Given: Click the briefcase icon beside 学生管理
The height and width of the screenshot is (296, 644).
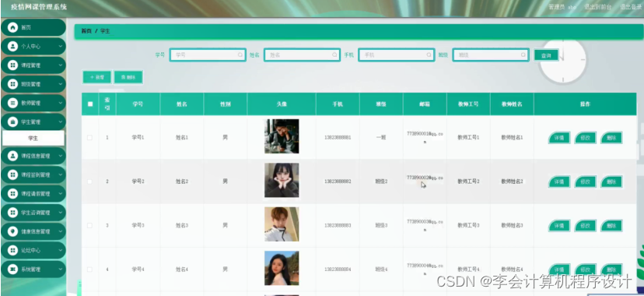Looking at the screenshot, I should pos(12,122).
